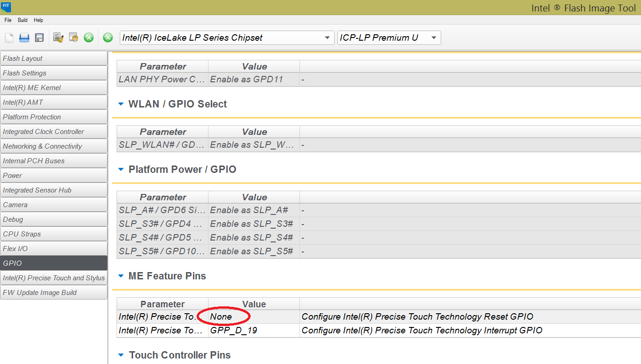Select the 'Enable as SLP_S5#' value cell
This screenshot has height=364, width=641.
pyautogui.click(x=254, y=252)
